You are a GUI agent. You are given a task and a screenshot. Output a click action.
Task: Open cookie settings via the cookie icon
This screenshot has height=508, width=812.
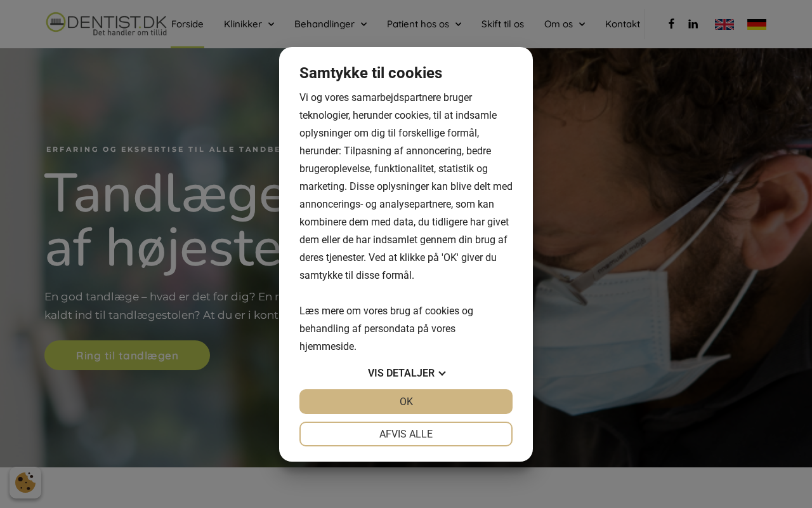pos(25,483)
